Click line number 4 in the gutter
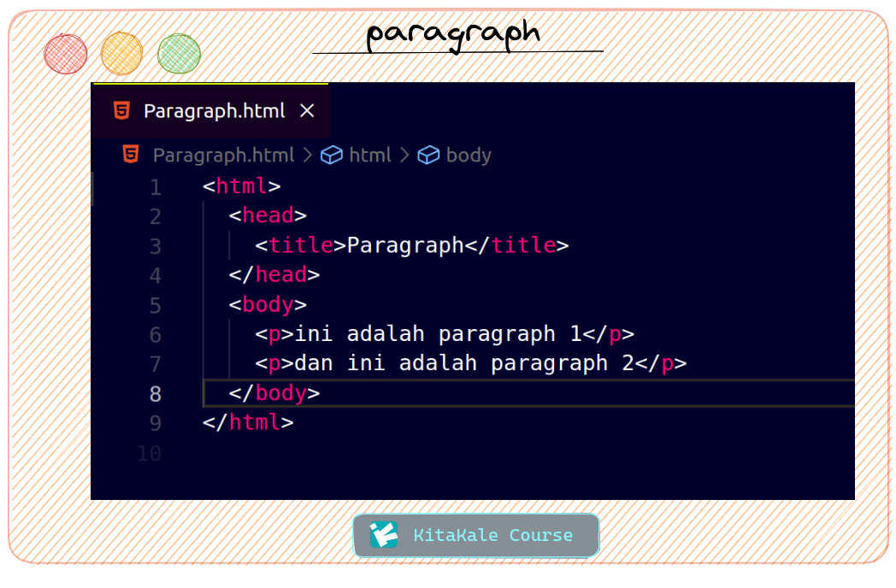Viewport: 896px width, 588px height. click(156, 276)
